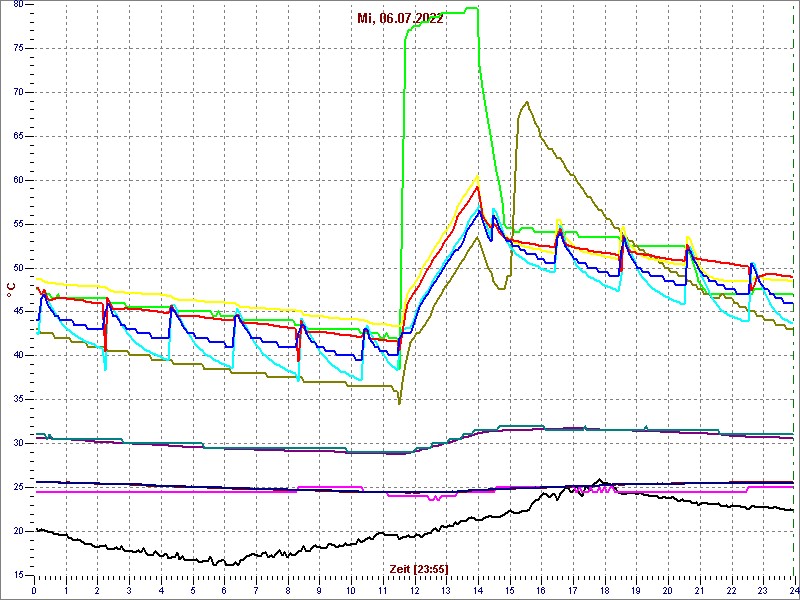Select the 40 temperature axis label
Image resolution: width=800 pixels, height=600 pixels.
[17, 356]
